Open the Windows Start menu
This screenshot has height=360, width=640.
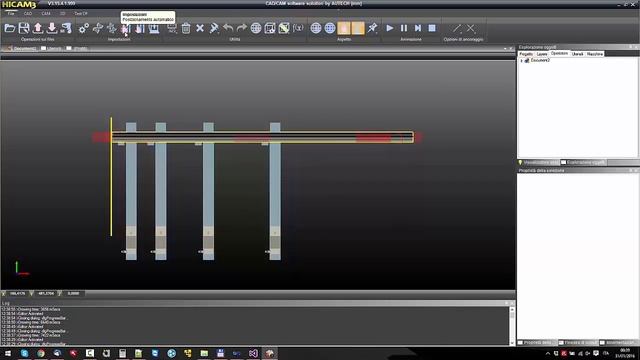pyautogui.click(x=8, y=353)
